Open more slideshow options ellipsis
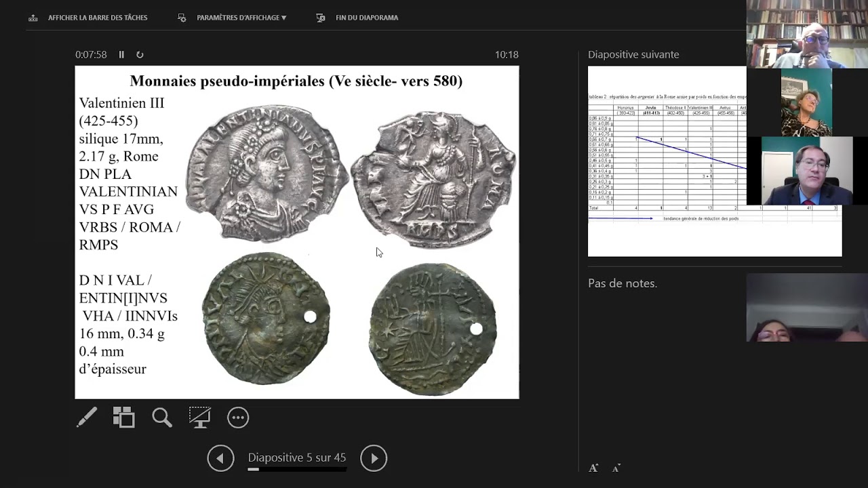The width and height of the screenshot is (868, 488). 238,418
